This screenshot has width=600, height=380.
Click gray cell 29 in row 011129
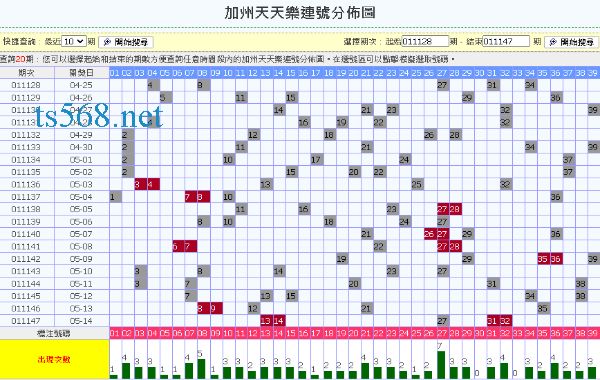pos(467,98)
